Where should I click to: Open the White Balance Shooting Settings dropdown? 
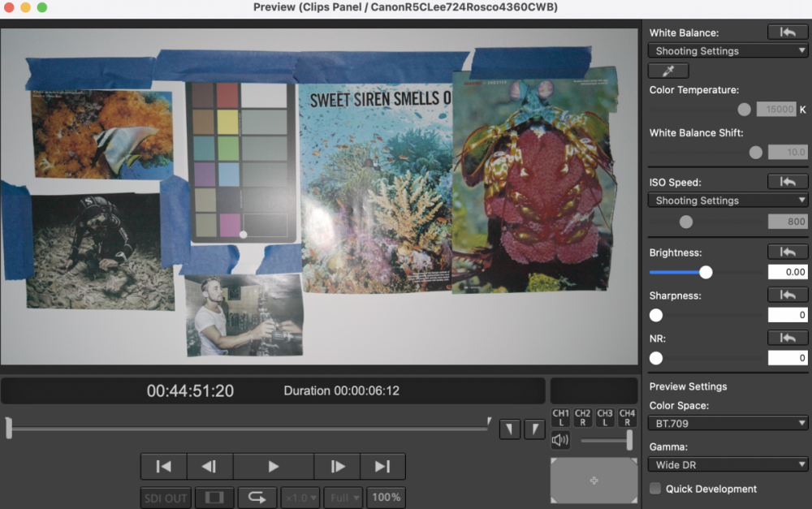click(x=728, y=51)
